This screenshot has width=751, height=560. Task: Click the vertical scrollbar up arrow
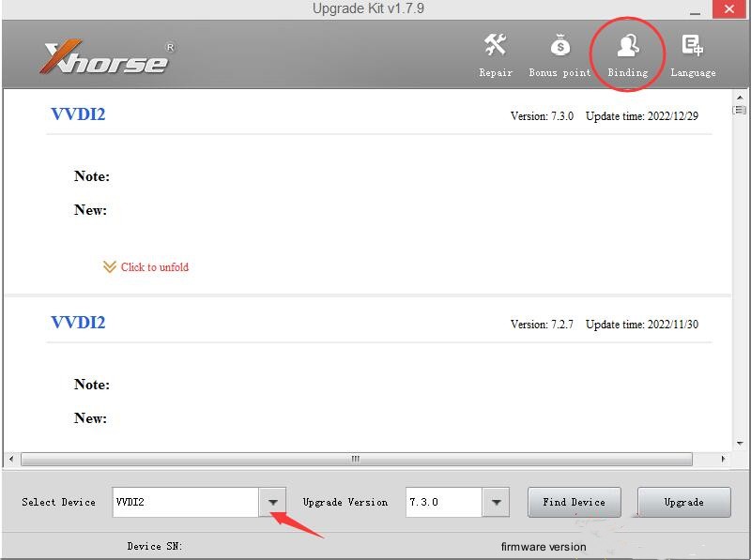[x=740, y=98]
